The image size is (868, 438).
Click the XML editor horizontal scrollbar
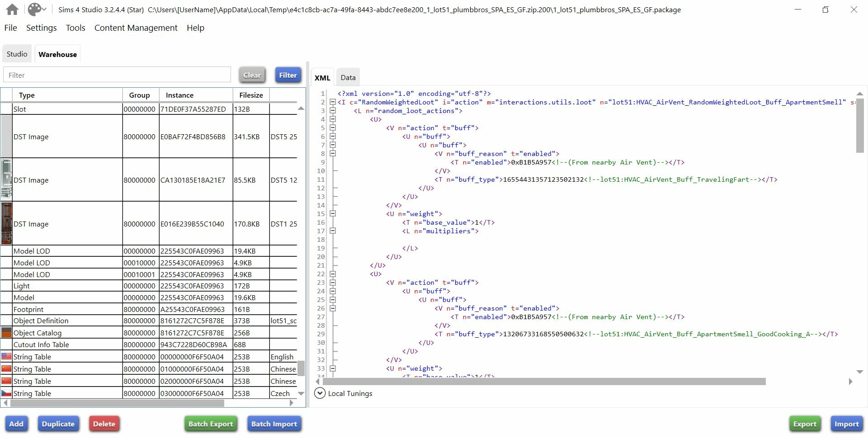point(544,381)
